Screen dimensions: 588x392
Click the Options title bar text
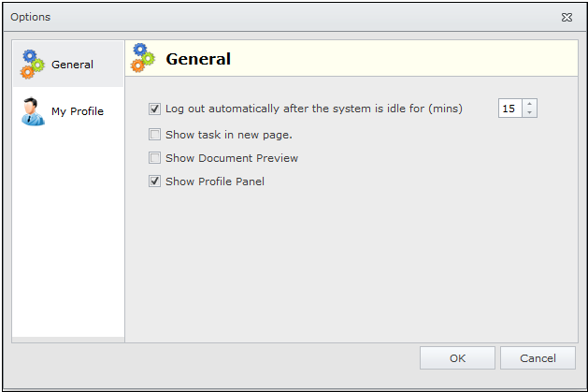pos(31,17)
